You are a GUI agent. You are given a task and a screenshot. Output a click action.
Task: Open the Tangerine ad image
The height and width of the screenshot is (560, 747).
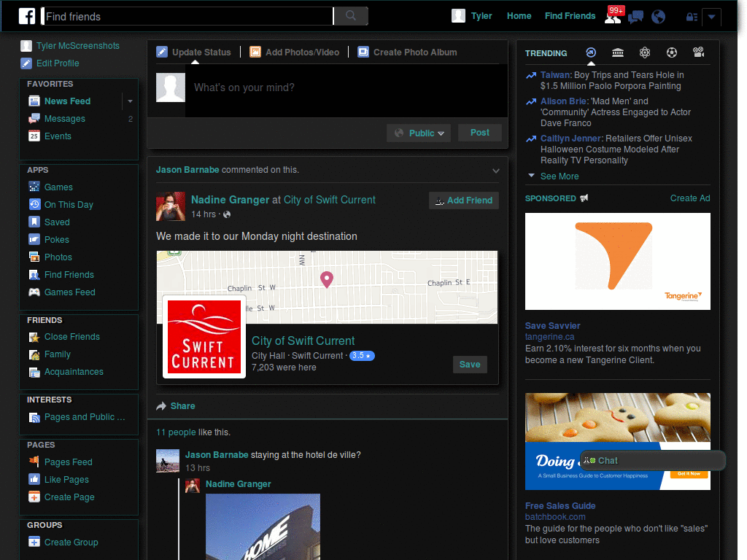[x=617, y=262]
